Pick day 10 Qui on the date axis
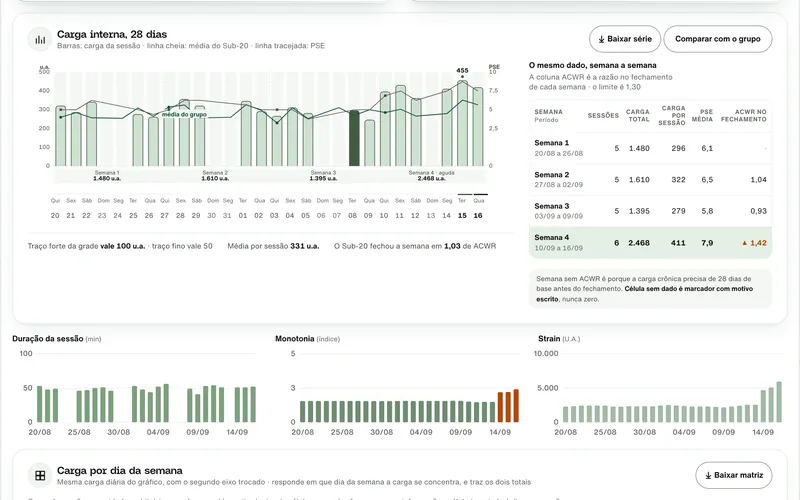This screenshot has width=800, height=500. [x=384, y=208]
